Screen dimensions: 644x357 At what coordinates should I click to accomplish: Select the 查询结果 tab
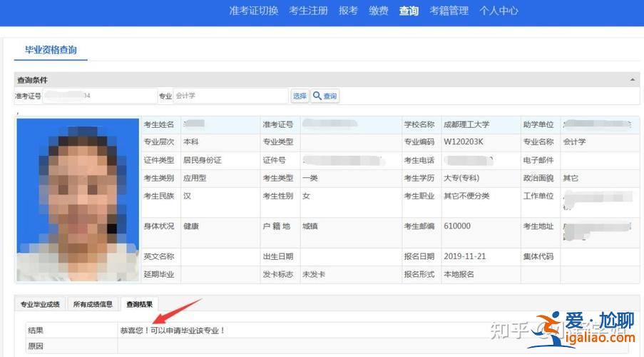139,304
